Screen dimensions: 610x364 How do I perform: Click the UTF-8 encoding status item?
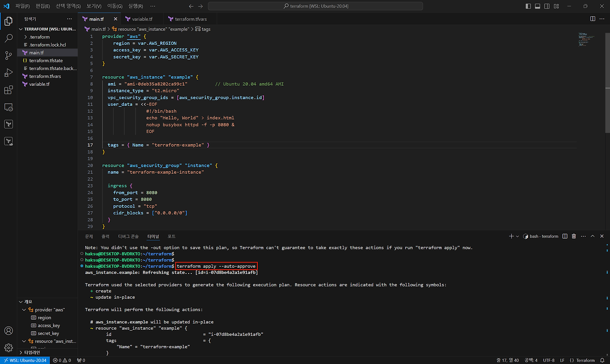pos(549,360)
